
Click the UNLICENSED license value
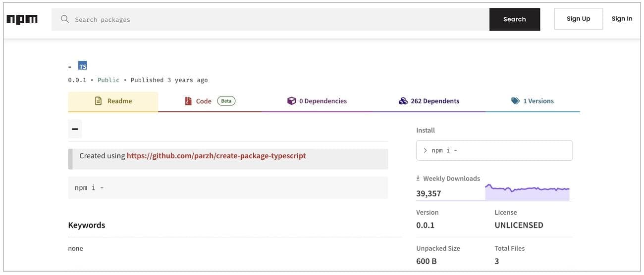point(519,225)
